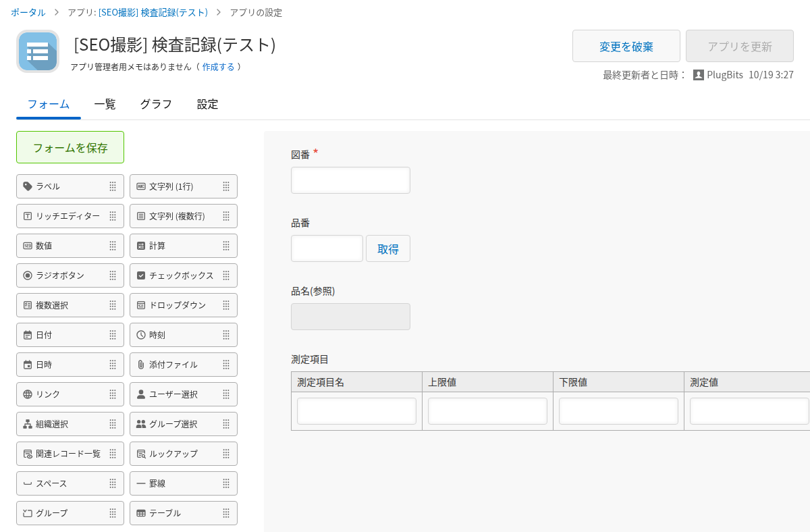This screenshot has height=532, width=810.
Task: Select the 日時 field item
Action: pos(70,365)
